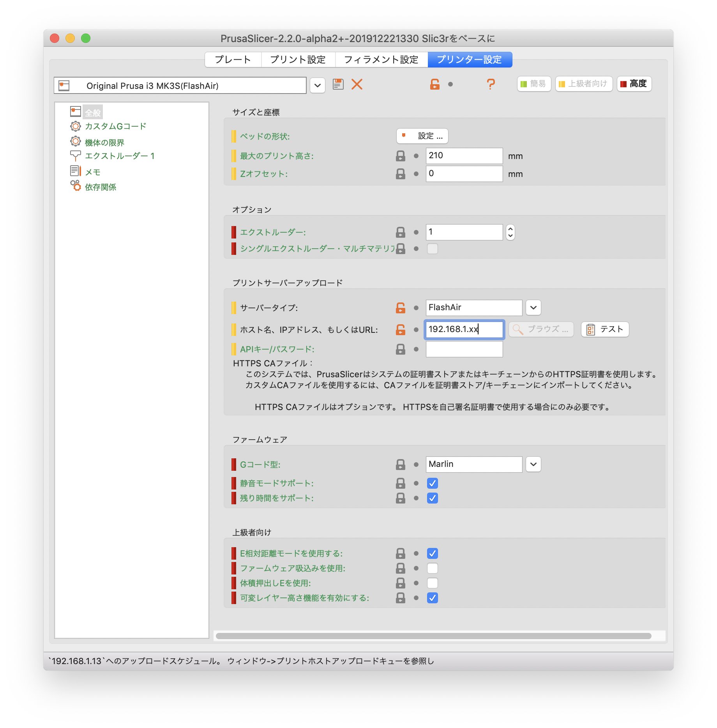The width and height of the screenshot is (717, 728).
Task: Toggle the E相対距離モードを使用する checkbox
Action: [x=432, y=553]
